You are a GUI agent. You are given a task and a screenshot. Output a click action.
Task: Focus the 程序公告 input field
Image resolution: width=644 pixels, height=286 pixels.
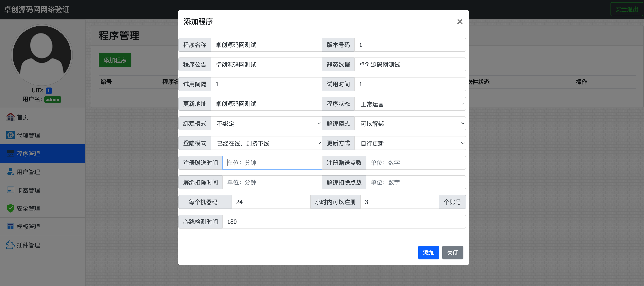(266, 64)
